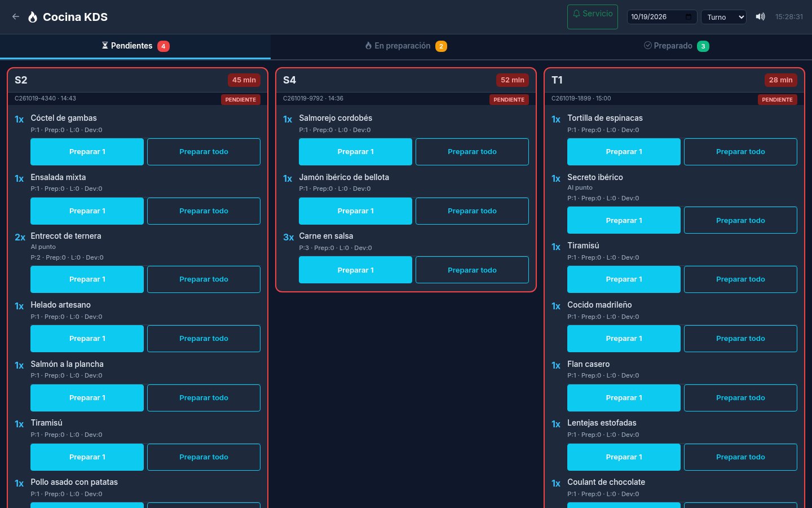
Task: Click the Coulant de chocolate item
Action: click(x=606, y=482)
